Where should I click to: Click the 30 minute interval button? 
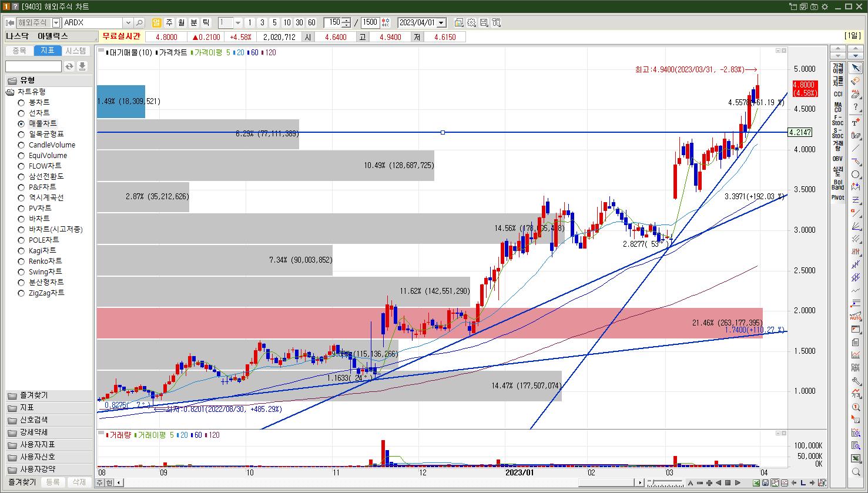(x=299, y=22)
